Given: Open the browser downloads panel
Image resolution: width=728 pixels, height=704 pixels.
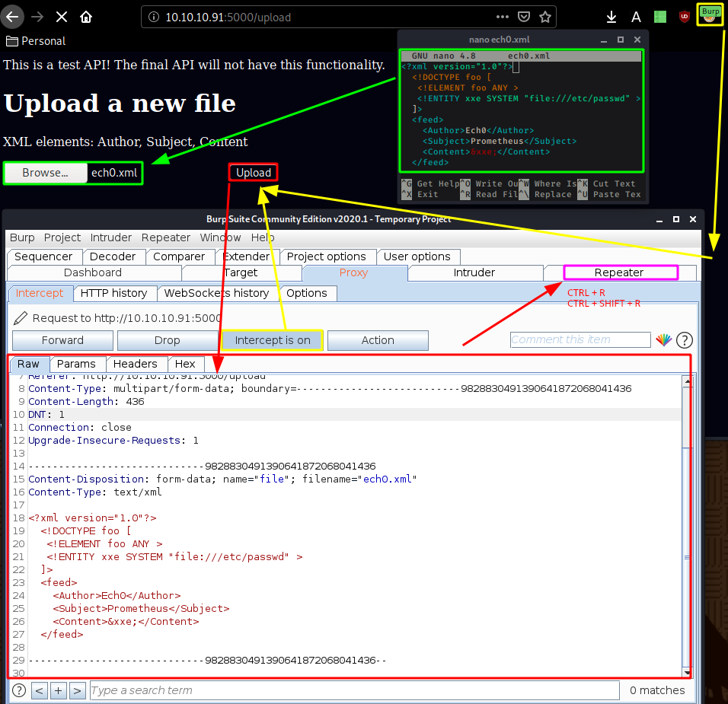Looking at the screenshot, I should (x=611, y=18).
